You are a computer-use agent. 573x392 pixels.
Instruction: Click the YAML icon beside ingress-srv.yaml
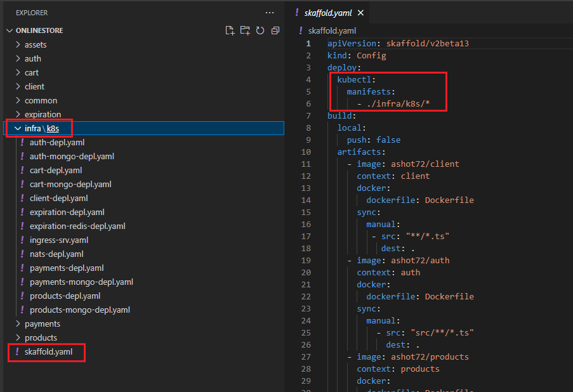22,240
